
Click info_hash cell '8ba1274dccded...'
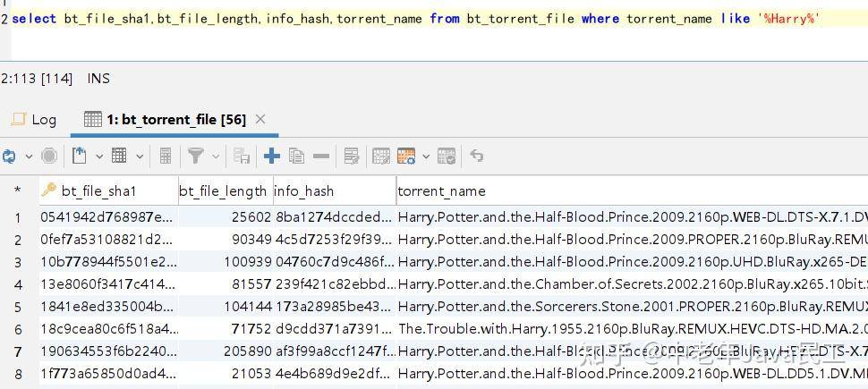(335, 217)
